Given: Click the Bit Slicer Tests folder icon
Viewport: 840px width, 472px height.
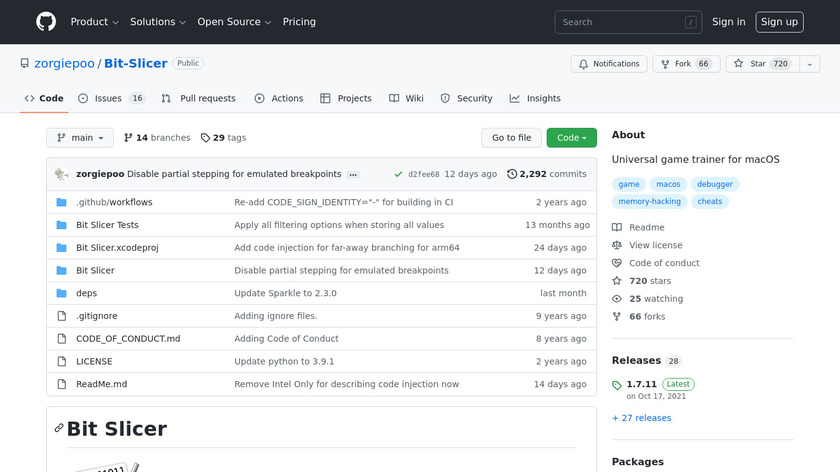Looking at the screenshot, I should click(62, 225).
